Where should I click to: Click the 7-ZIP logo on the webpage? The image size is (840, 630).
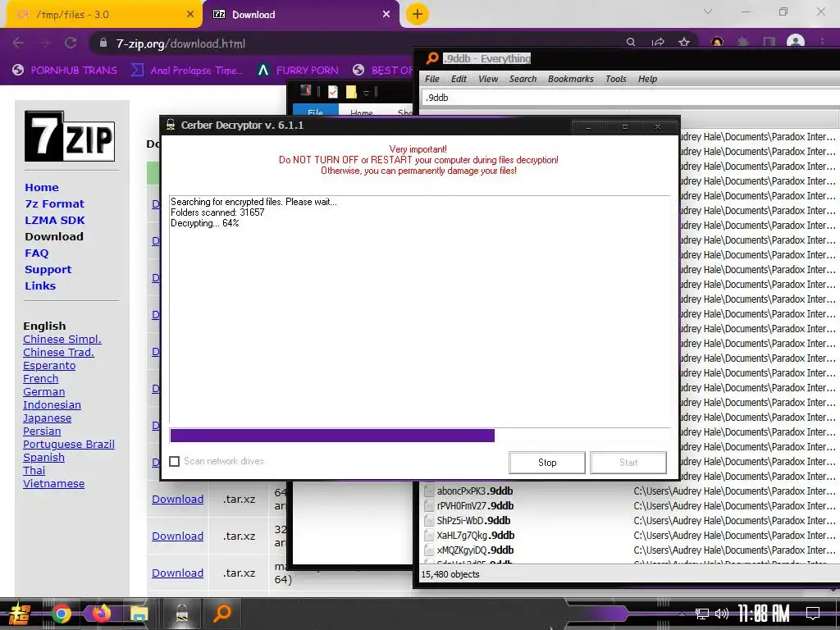coord(70,136)
